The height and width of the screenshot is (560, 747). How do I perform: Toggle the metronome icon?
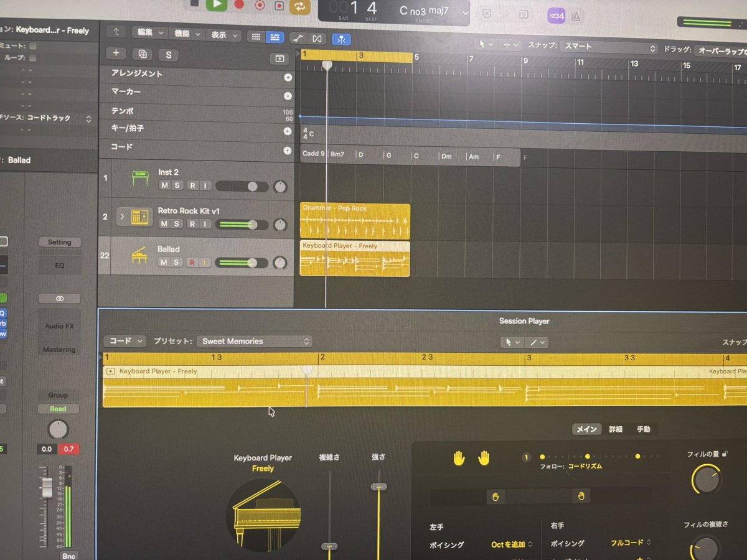576,16
